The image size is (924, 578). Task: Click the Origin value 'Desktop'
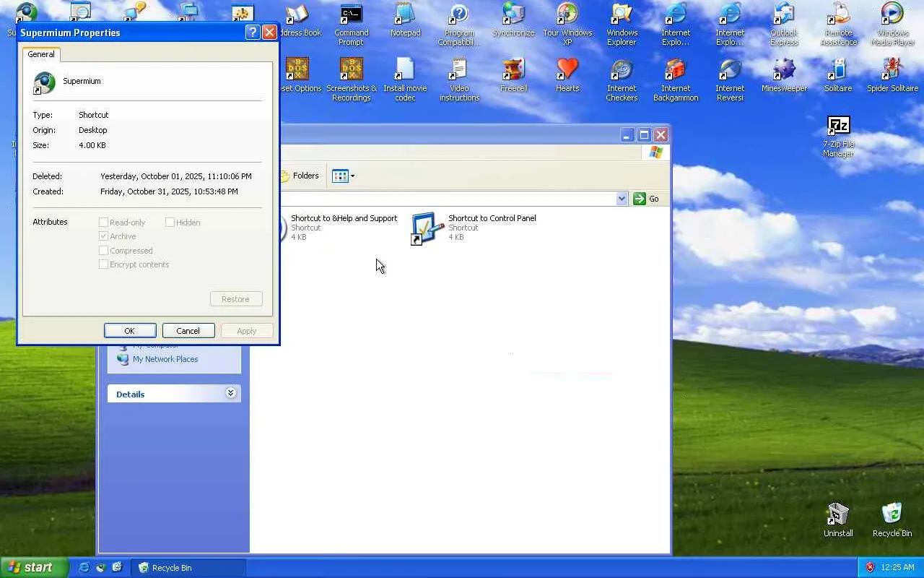[93, 130]
